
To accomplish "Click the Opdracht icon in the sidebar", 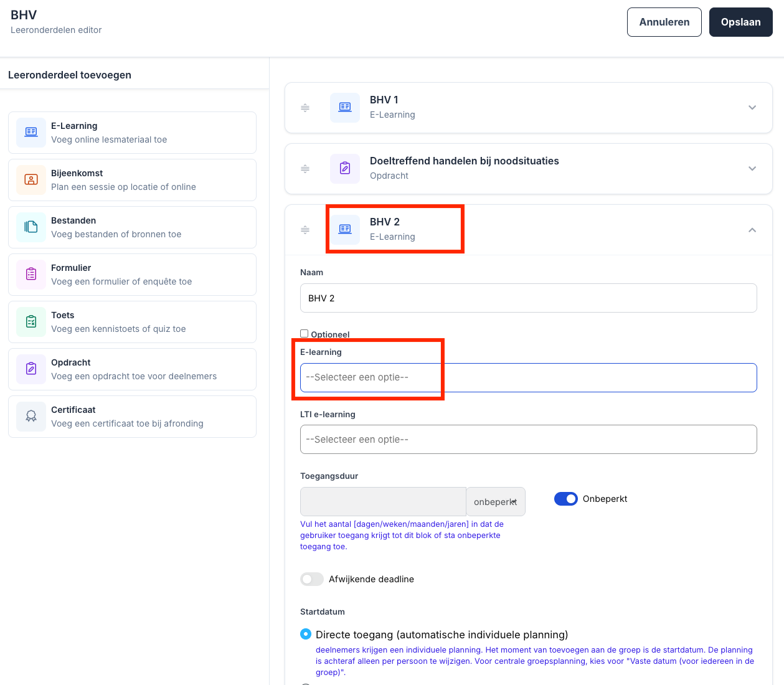I will pyautogui.click(x=31, y=369).
